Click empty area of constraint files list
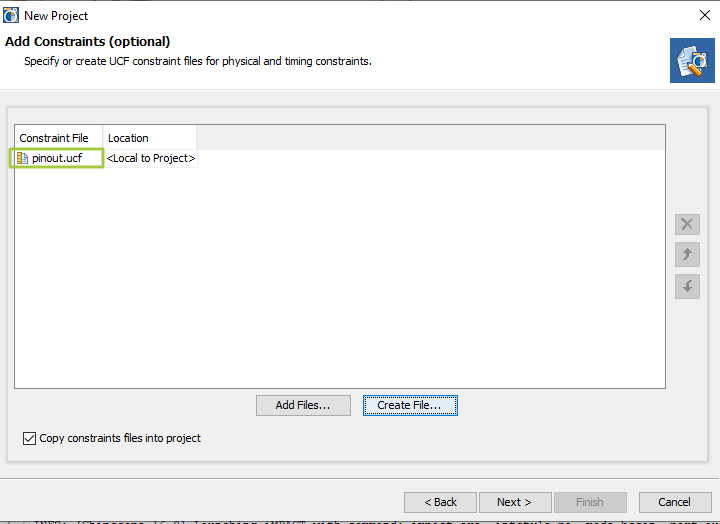Viewport: 720px width, 524px height. (x=340, y=280)
